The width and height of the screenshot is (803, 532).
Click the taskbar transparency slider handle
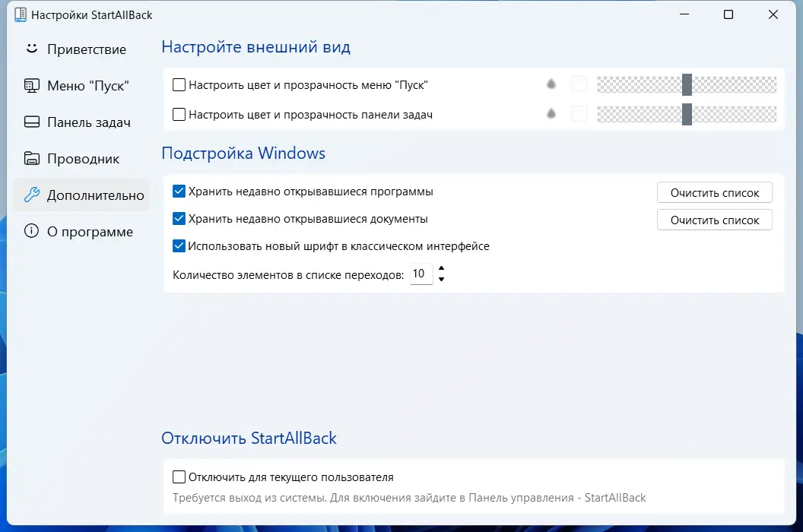[687, 114]
